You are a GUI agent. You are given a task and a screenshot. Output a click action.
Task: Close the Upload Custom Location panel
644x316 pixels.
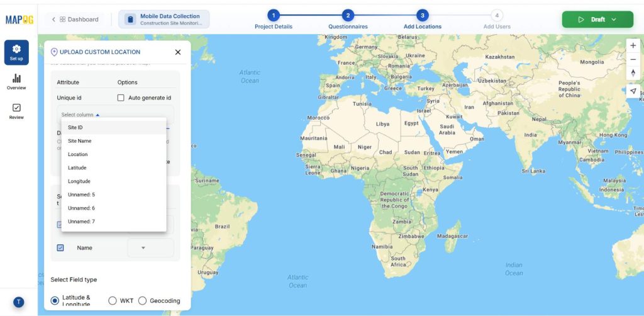pyautogui.click(x=178, y=52)
